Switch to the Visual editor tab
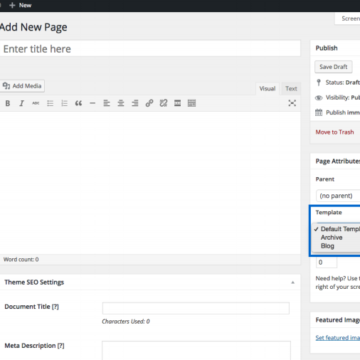360x360 pixels. pyautogui.click(x=267, y=89)
